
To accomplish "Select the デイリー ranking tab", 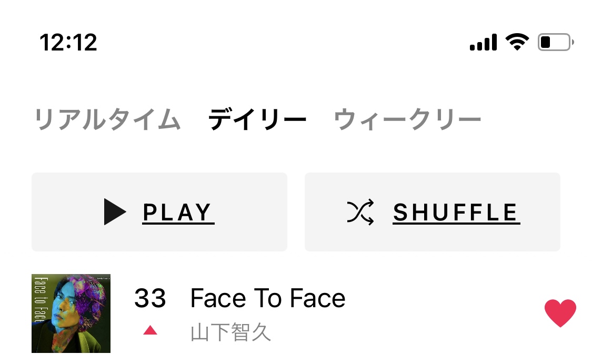I will (257, 120).
